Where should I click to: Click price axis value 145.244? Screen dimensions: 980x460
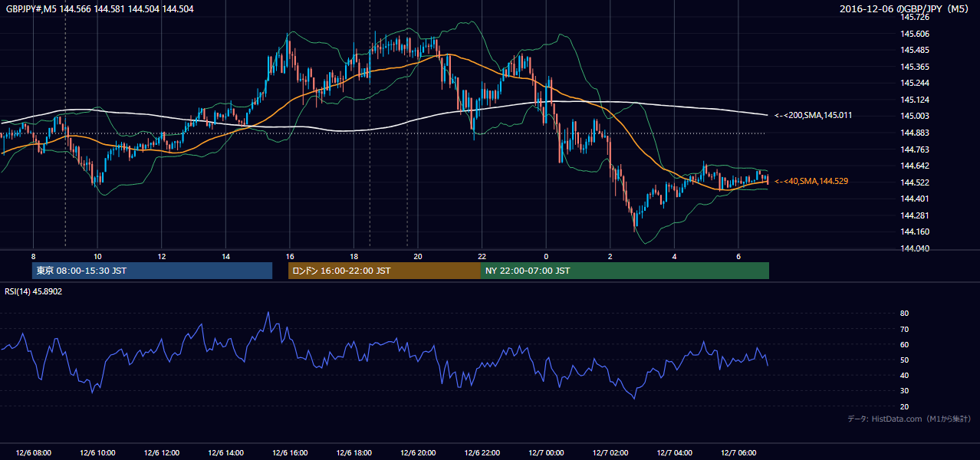coord(914,83)
